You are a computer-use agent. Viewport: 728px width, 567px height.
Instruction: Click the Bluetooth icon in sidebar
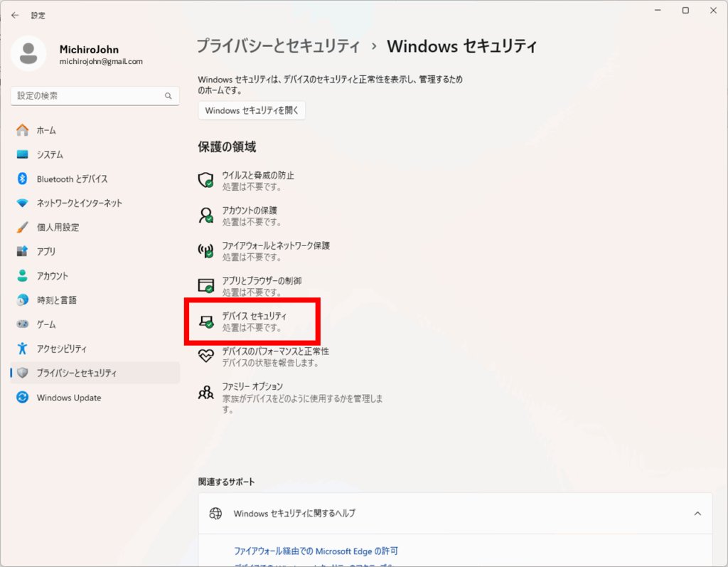pos(22,179)
